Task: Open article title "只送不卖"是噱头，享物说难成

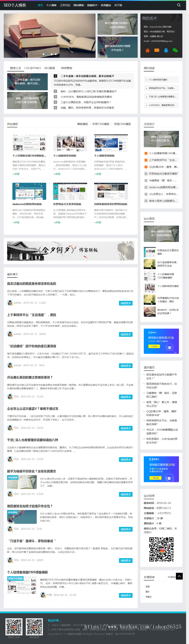Action: [x=31, y=541]
